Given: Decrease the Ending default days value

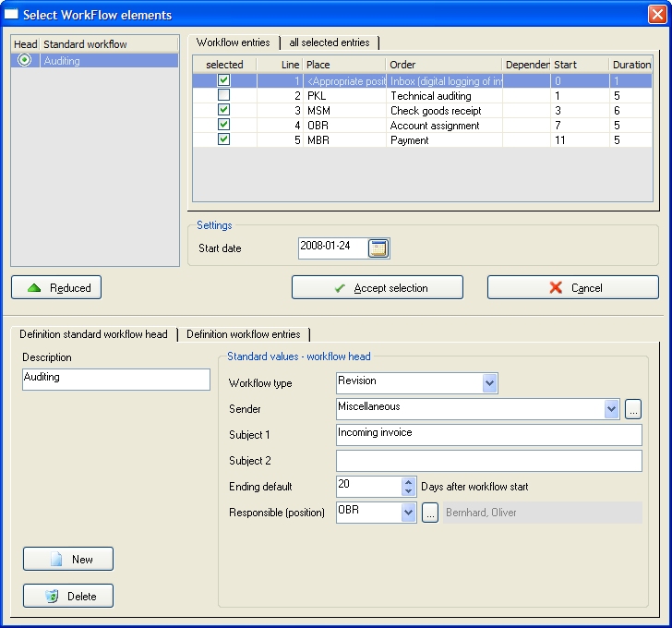Looking at the screenshot, I should (408, 491).
